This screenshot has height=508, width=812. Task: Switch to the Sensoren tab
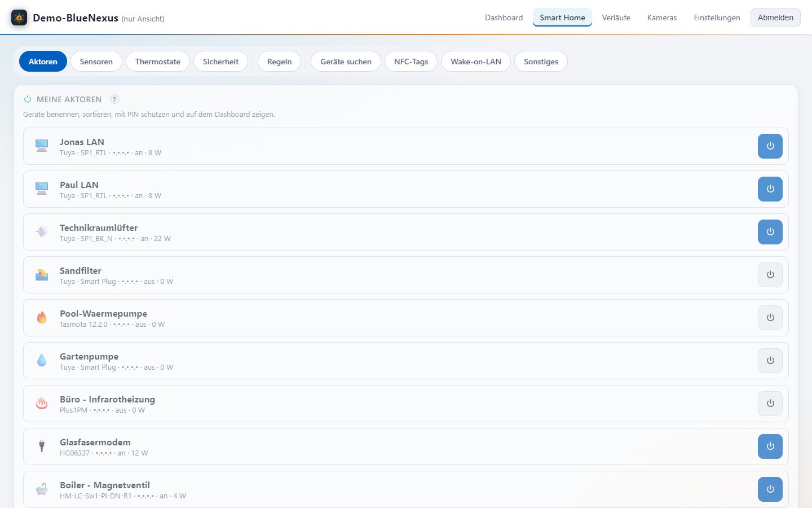coord(96,62)
